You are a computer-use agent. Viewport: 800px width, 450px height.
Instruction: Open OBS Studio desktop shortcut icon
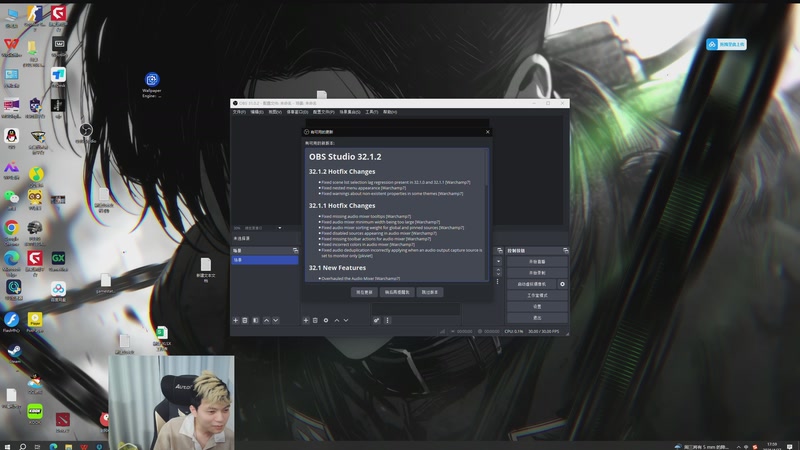[86, 133]
